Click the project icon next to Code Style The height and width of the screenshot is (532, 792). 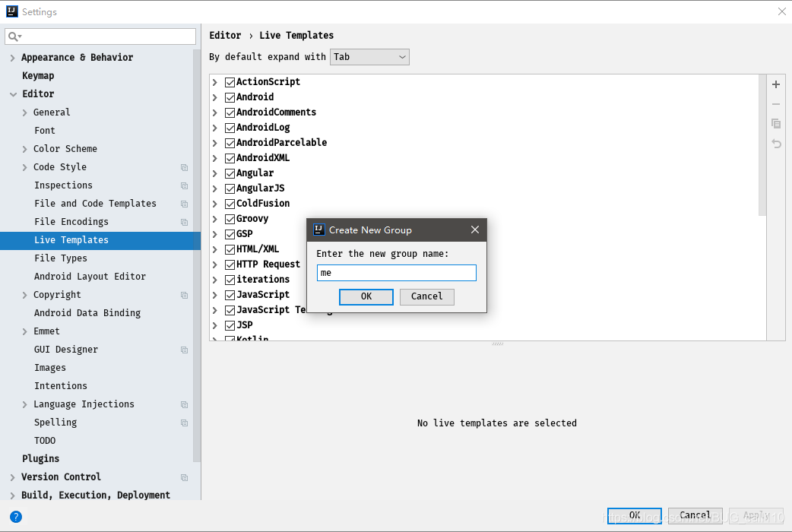[x=183, y=167]
